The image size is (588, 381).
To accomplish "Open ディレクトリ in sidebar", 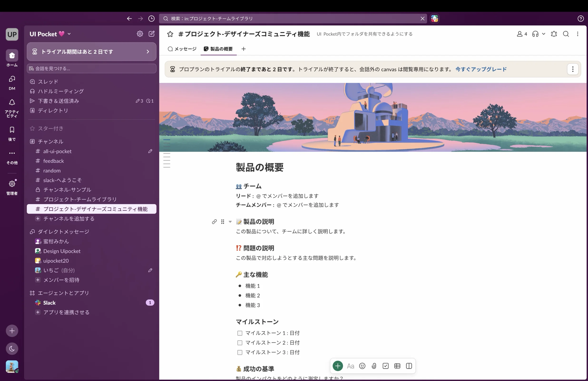I will point(91,110).
